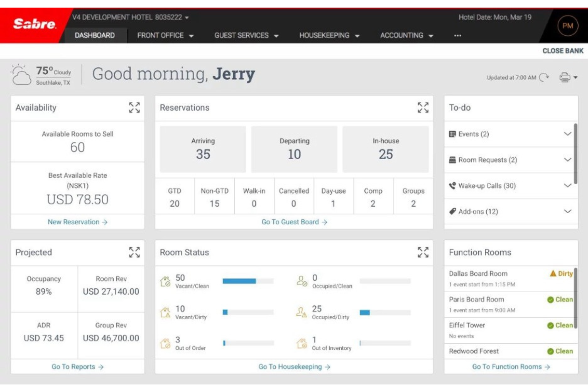Viewport: 588px width, 392px height.
Task: Click the New Reservation link
Action: 77,222
